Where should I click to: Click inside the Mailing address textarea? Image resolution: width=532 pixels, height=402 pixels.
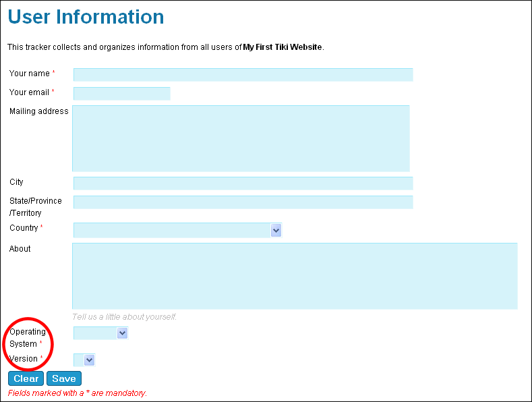tap(241, 138)
